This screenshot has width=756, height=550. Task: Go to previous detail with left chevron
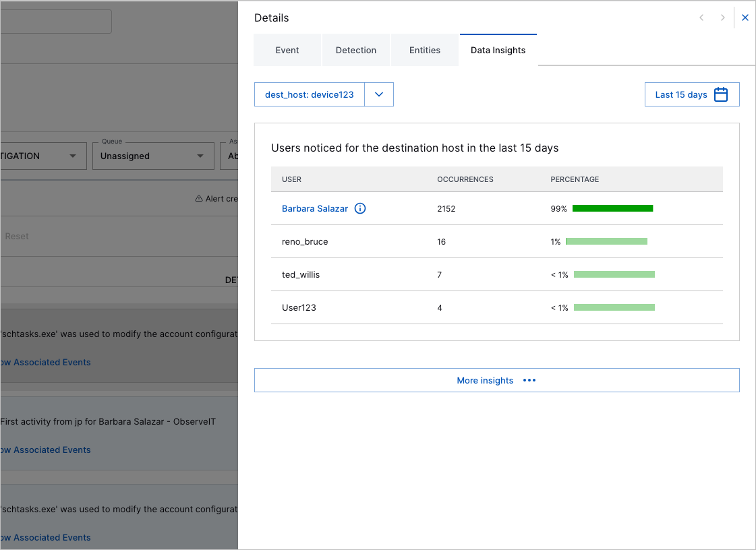click(701, 18)
